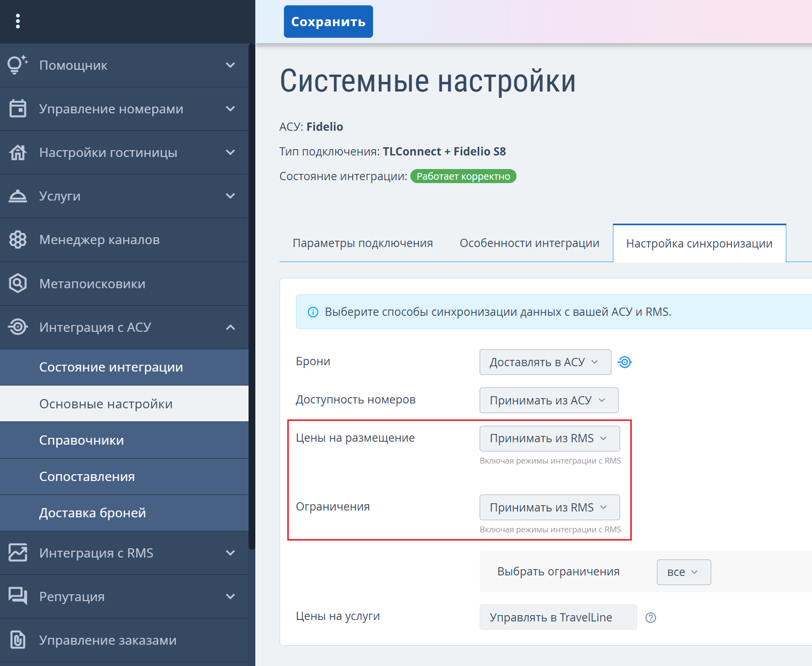This screenshot has height=666, width=812.
Task: Click the service bell icon for Услуги
Action: coord(18,196)
